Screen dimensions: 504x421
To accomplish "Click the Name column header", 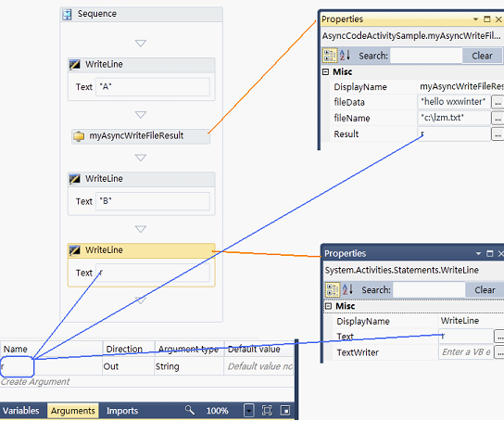I will [x=51, y=350].
